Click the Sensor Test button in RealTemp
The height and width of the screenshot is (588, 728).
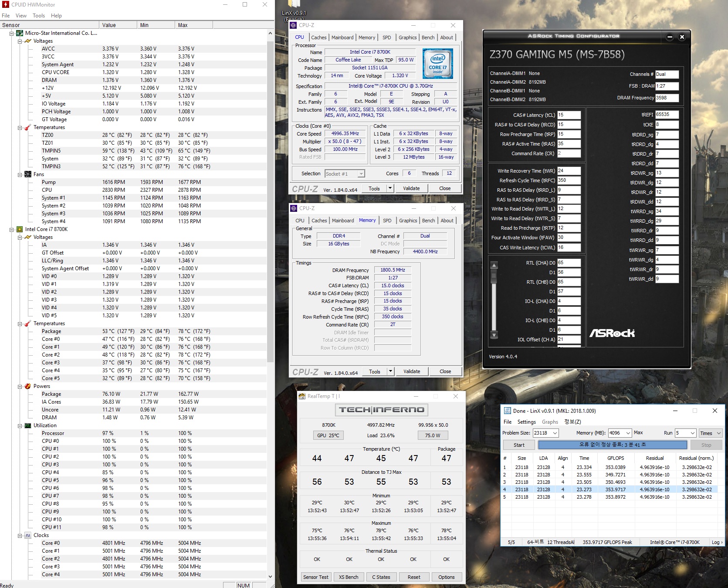(x=316, y=577)
